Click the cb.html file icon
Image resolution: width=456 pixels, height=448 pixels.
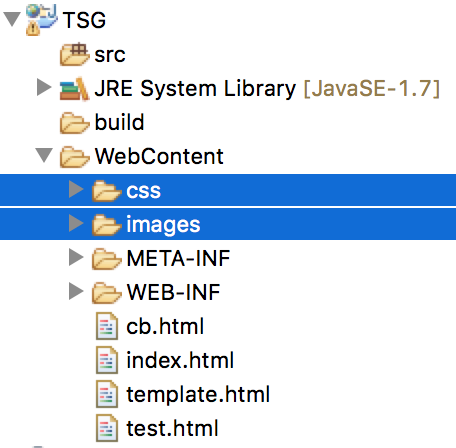107,326
